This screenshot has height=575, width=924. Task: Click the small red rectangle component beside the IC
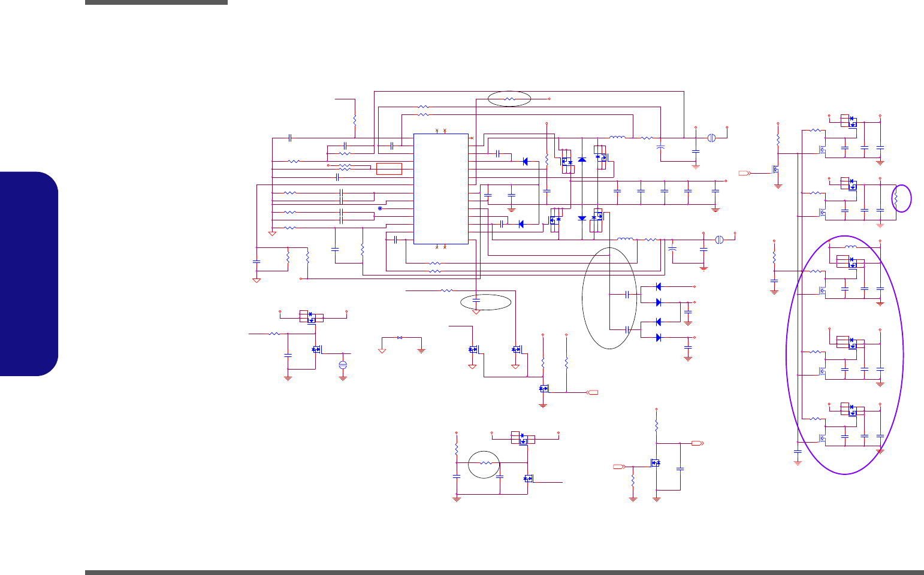tap(389, 169)
